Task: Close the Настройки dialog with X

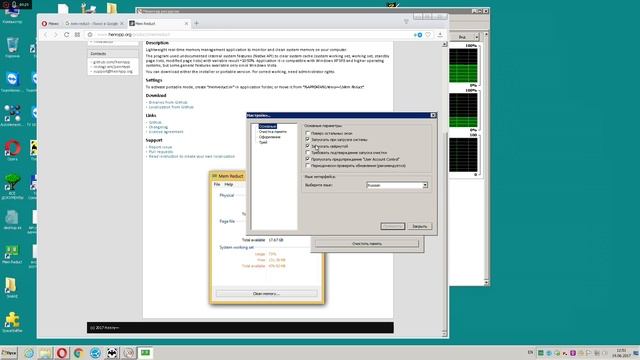Action: [x=433, y=116]
